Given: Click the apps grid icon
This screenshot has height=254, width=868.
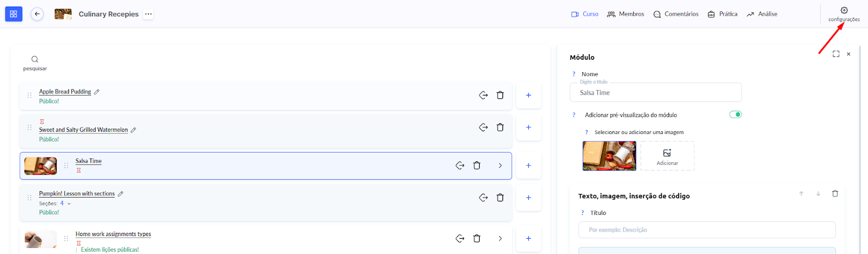Looking at the screenshot, I should (x=14, y=14).
